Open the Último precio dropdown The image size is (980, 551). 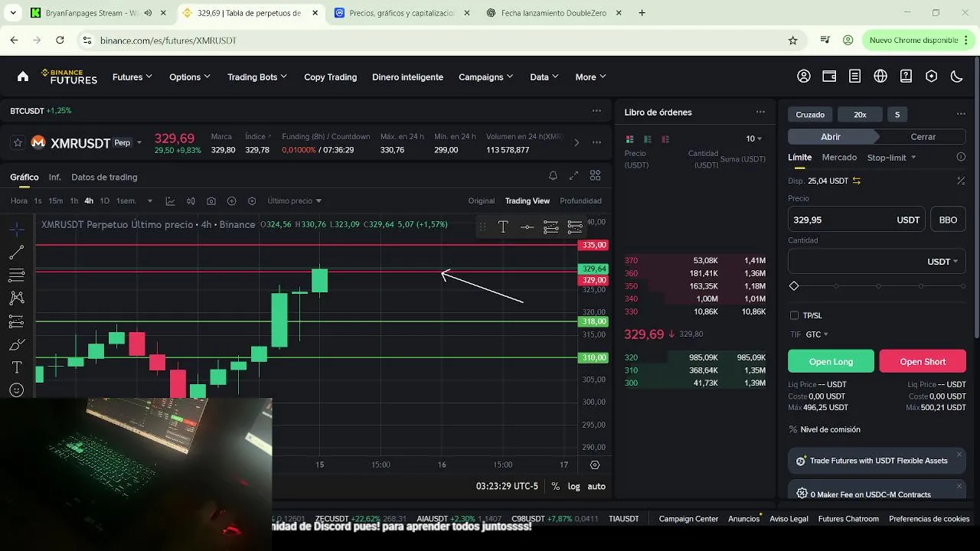pyautogui.click(x=294, y=201)
